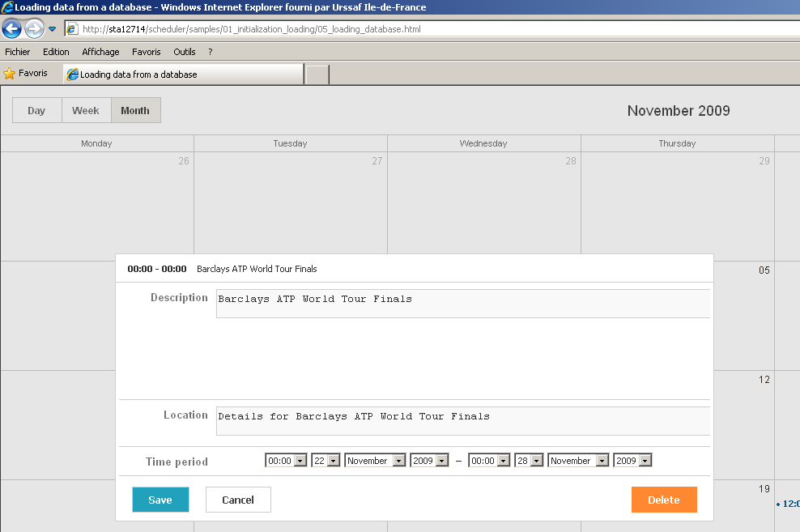The width and height of the screenshot is (800, 532).
Task: Click the day 19 date number
Action: coord(764,488)
